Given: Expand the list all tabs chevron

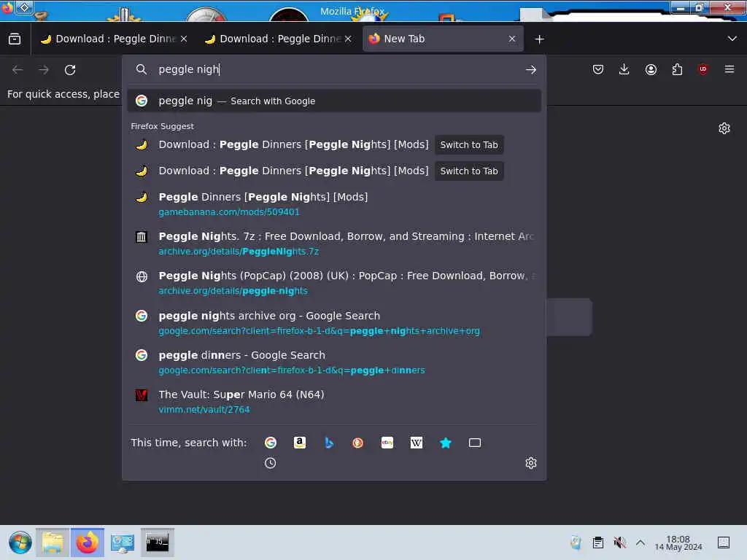Looking at the screenshot, I should [x=732, y=39].
